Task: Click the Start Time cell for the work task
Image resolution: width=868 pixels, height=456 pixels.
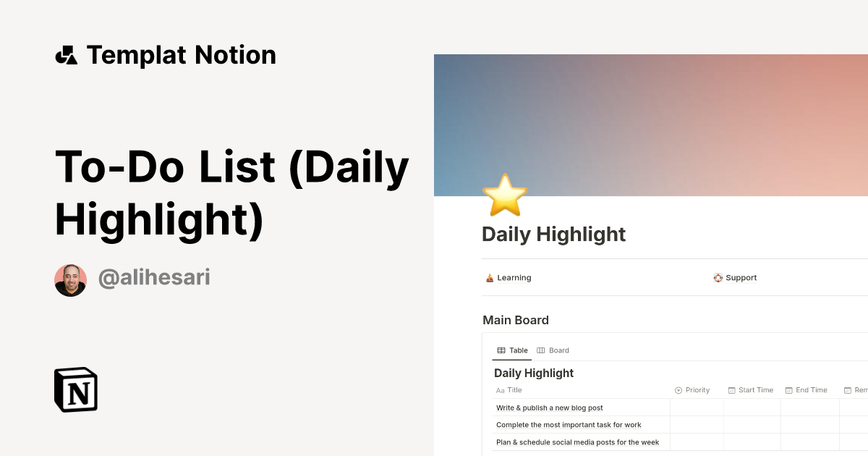Action: point(752,425)
